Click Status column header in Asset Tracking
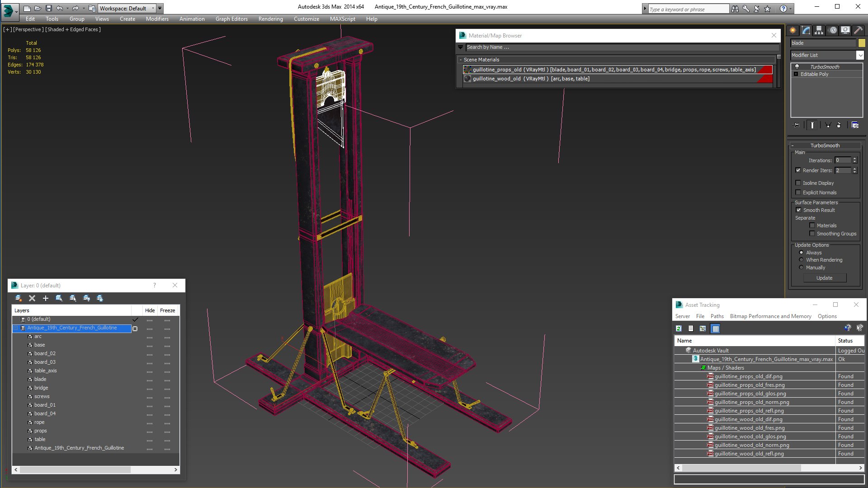Screen dimensions: 868x488 pyautogui.click(x=849, y=341)
